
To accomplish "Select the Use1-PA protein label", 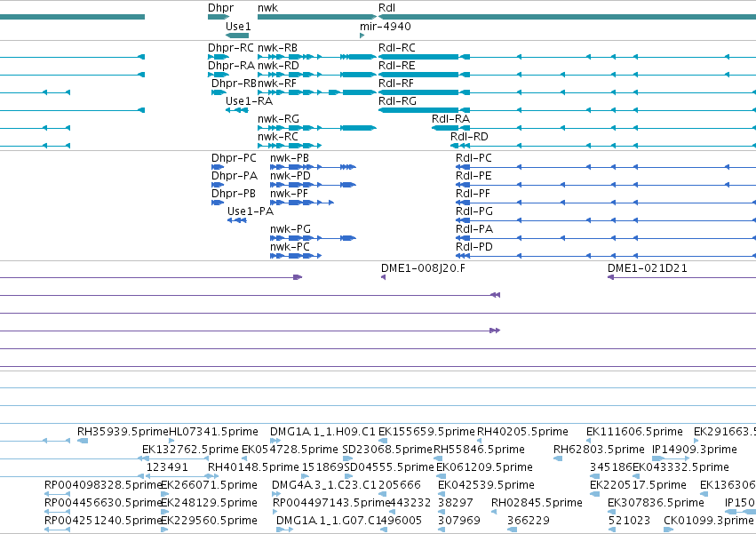I will click(251, 211).
